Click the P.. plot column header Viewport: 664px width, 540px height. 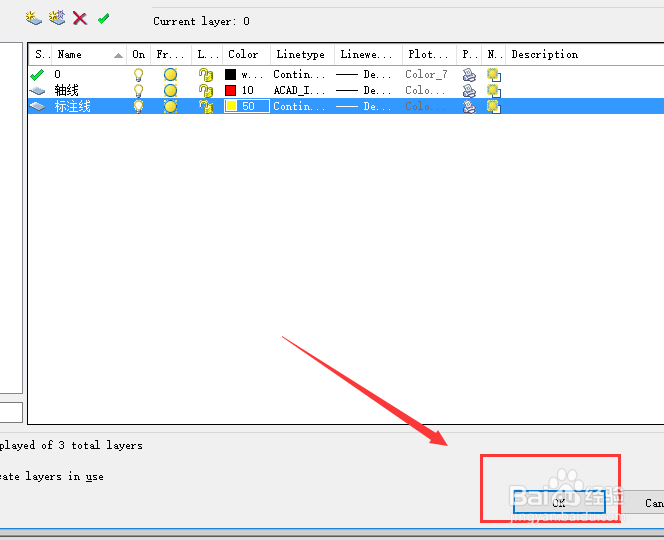click(x=469, y=55)
